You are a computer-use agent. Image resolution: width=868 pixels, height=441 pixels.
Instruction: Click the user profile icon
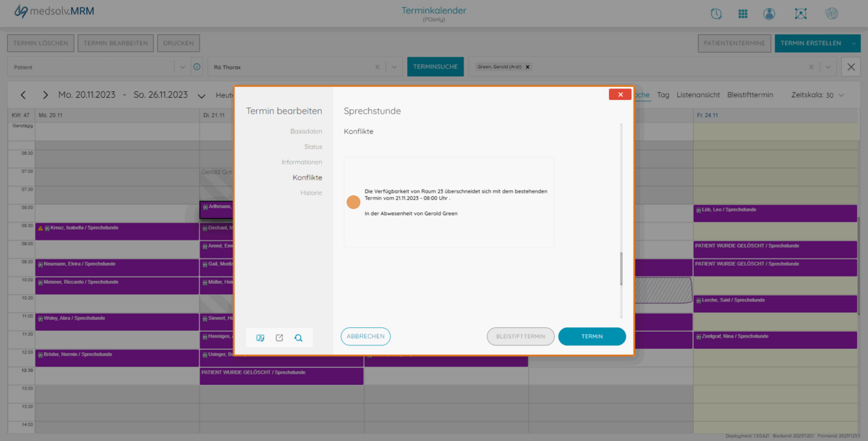(x=769, y=14)
